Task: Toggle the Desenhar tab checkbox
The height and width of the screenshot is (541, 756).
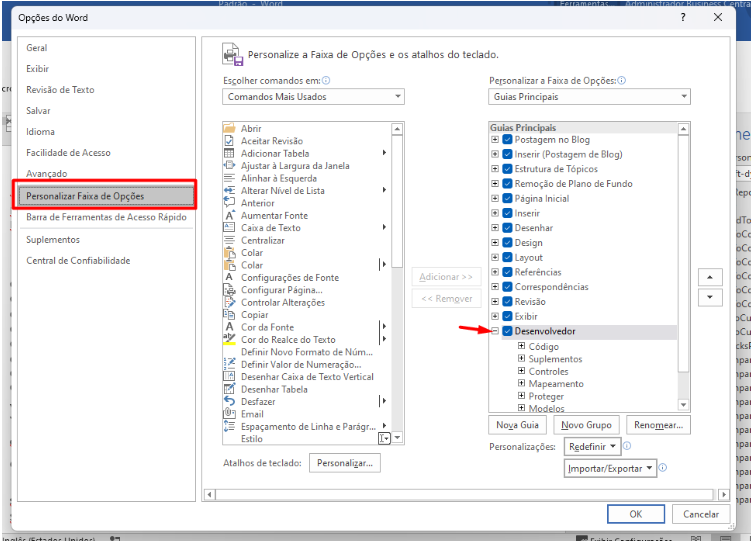Action: click(x=507, y=228)
